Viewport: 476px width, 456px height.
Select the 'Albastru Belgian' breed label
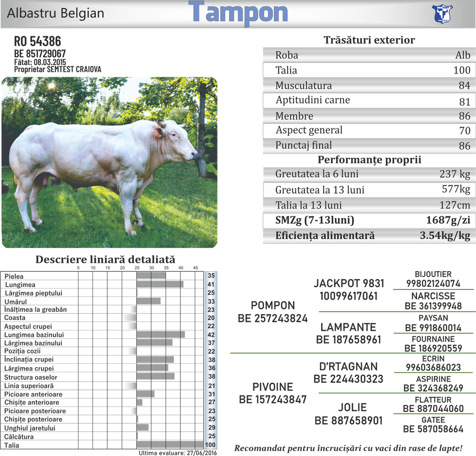click(56, 13)
